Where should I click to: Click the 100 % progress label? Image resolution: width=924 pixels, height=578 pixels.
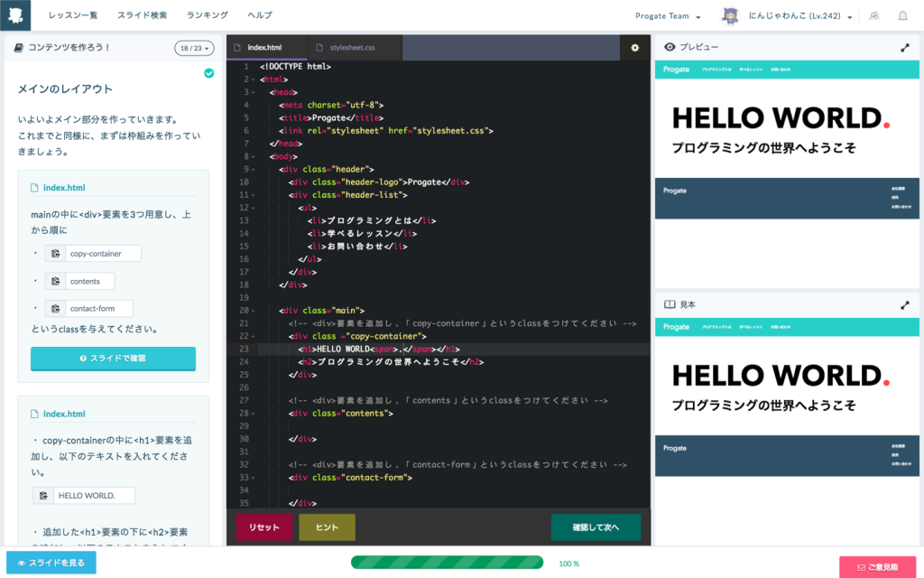(568, 564)
